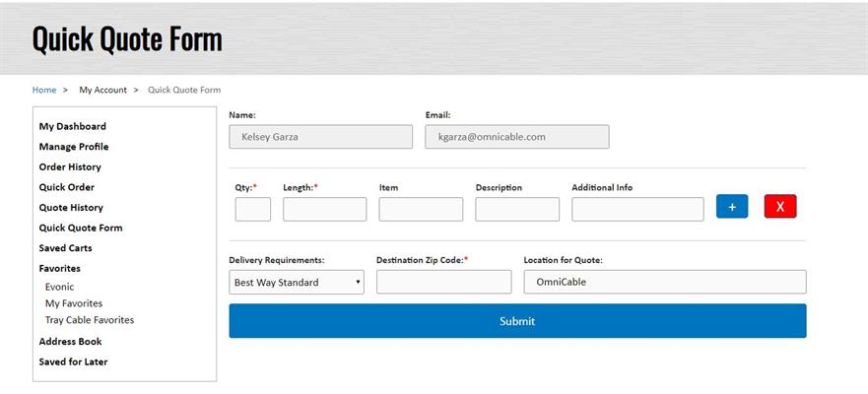Click the blue plus add-row button
The image size is (868, 394).
tap(732, 207)
